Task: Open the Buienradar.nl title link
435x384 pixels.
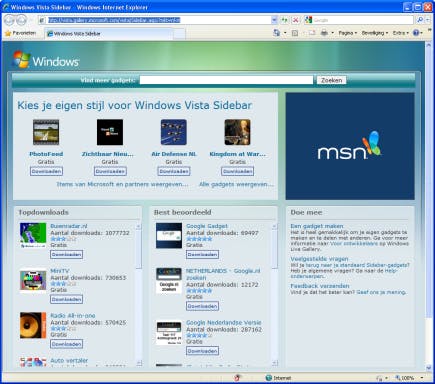Action: 69,226
